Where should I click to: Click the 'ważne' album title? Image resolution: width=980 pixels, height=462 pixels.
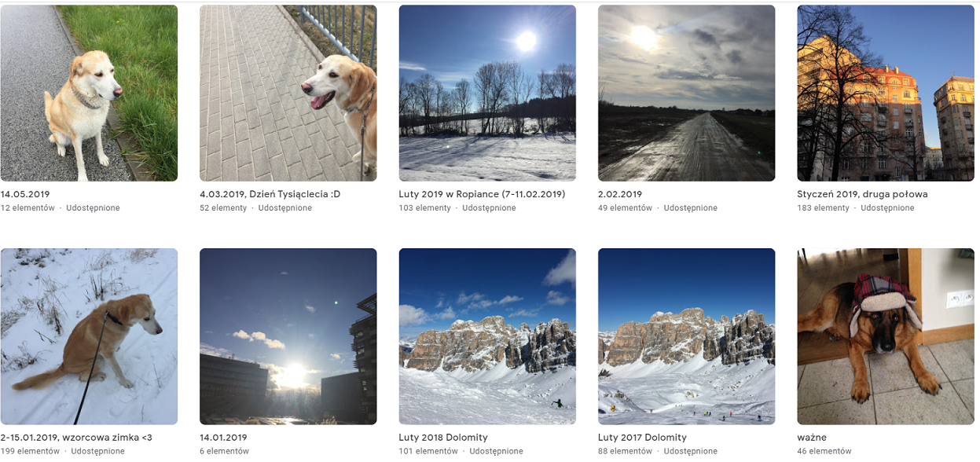812,438
